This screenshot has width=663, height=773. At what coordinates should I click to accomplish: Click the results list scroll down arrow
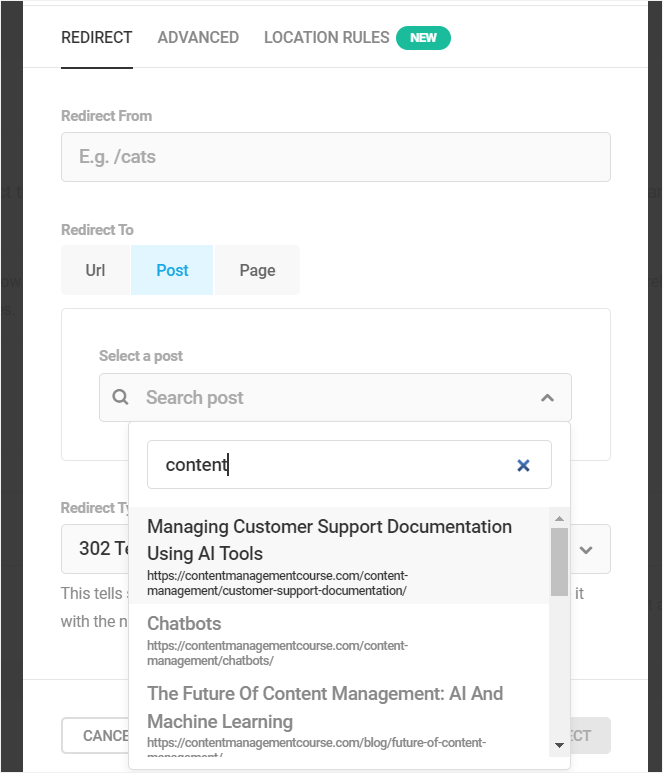point(559,745)
